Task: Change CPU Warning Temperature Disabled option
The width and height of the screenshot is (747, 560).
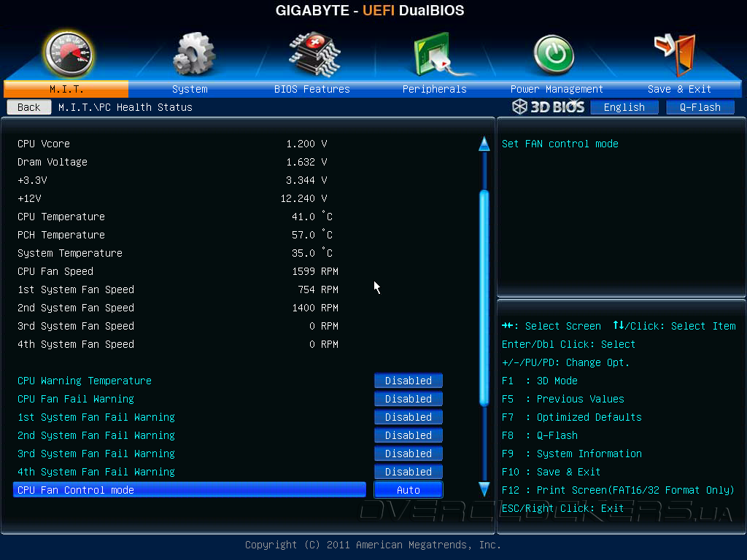Action: tap(409, 381)
